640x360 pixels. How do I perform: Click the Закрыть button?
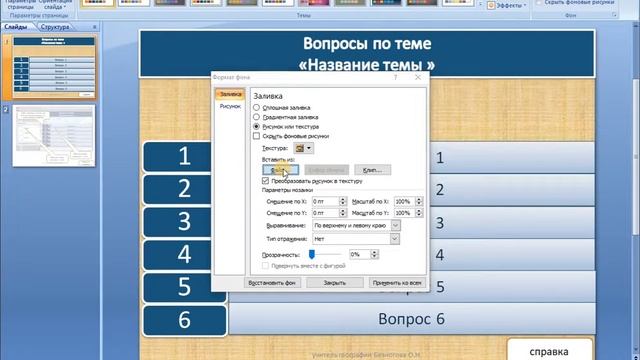[x=335, y=282]
